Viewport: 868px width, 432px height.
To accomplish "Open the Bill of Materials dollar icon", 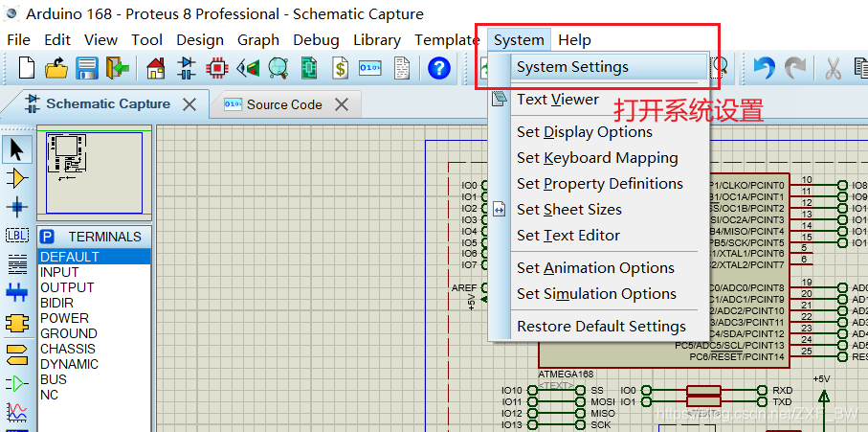I will tap(340, 68).
